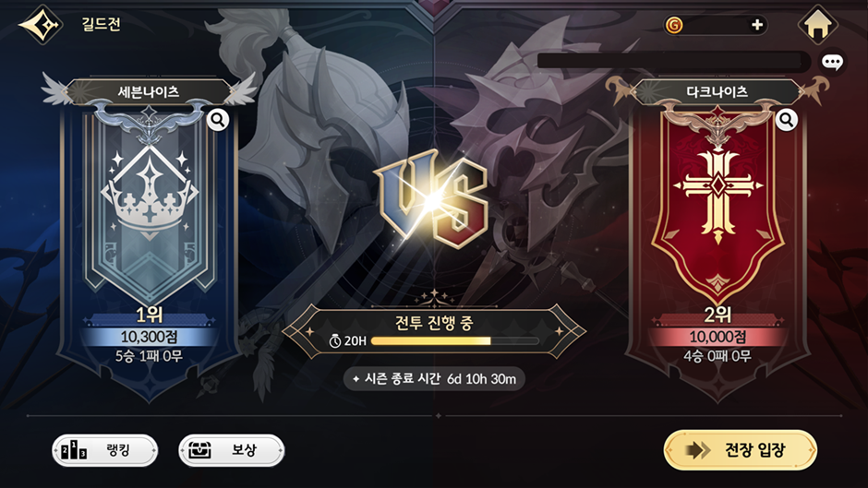868x488 pixels.
Task: Open the 랭킹 ranking button
Action: 104,450
